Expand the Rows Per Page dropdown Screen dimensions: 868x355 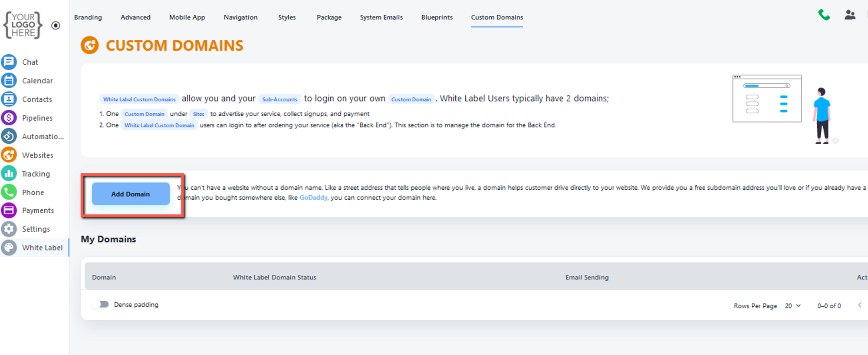pyautogui.click(x=792, y=306)
